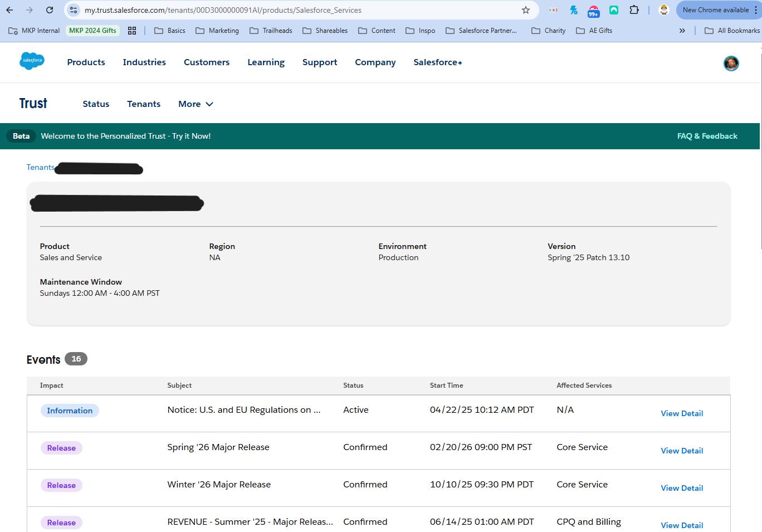Show hidden bookmarks via double chevron
The height and width of the screenshot is (532, 762).
point(682,31)
